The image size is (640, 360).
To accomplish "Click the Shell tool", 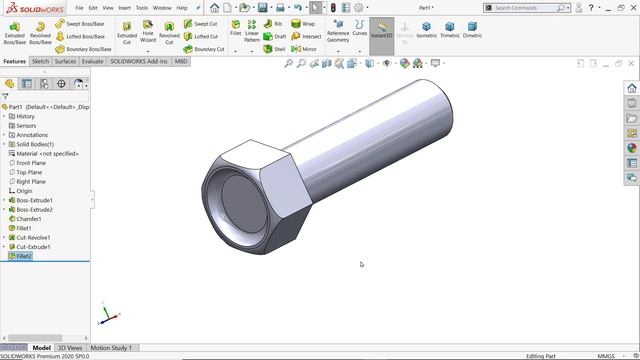I will point(274,49).
